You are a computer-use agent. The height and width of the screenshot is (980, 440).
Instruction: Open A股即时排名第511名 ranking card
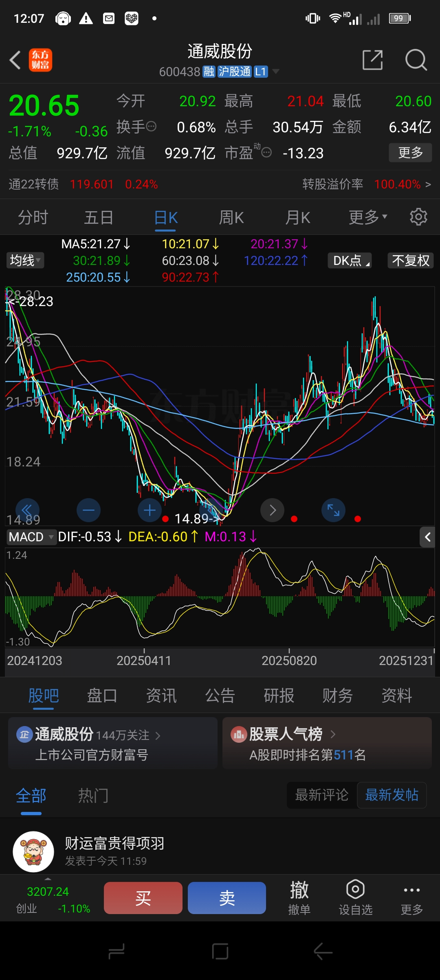[327, 743]
